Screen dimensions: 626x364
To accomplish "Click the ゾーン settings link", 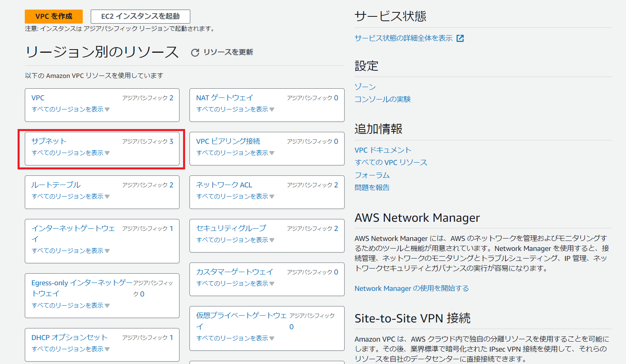I will [365, 87].
